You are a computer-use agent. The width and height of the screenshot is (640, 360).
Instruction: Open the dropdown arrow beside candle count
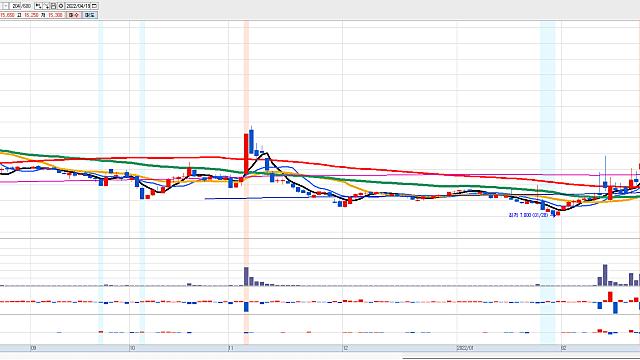click(x=5, y=6)
